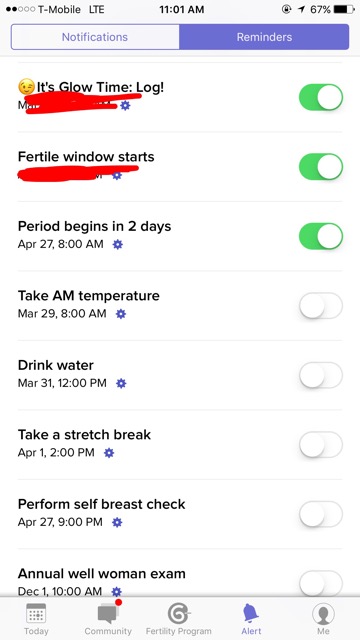Open gear settings for Take a stretch break

coord(109,453)
